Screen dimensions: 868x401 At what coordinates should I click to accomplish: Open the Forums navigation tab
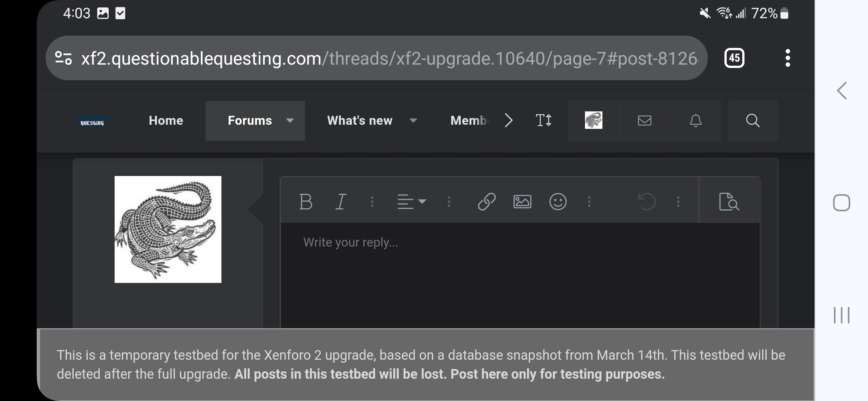[x=250, y=121]
